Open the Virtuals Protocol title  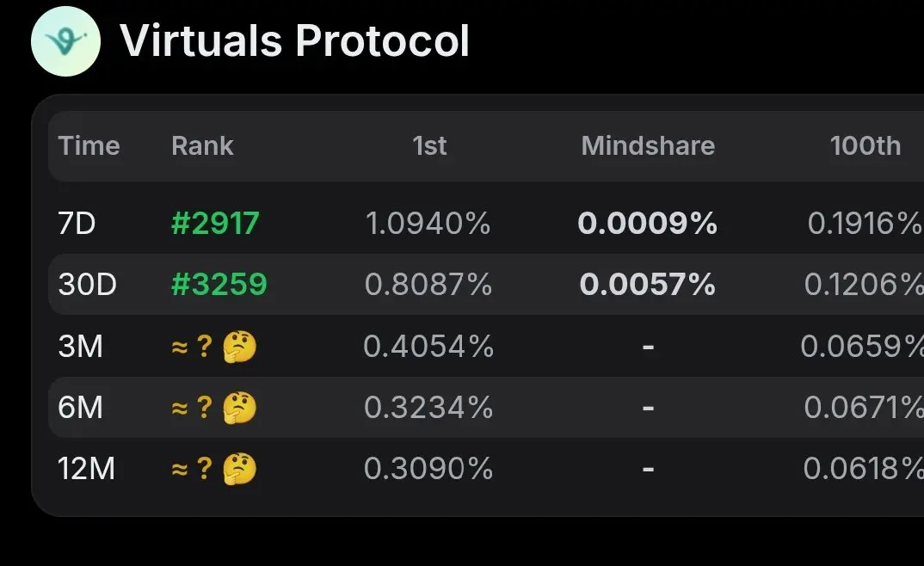click(x=294, y=40)
